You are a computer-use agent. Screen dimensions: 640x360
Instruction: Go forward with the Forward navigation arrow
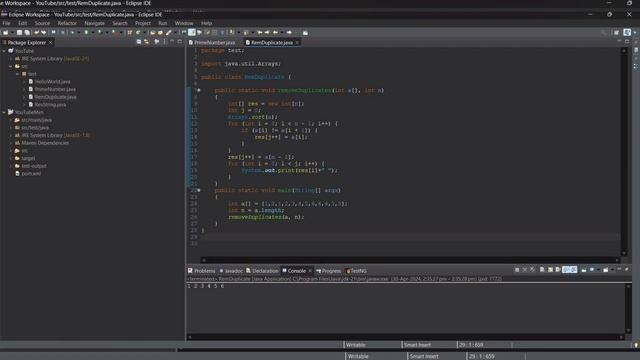pyautogui.click(x=289, y=32)
